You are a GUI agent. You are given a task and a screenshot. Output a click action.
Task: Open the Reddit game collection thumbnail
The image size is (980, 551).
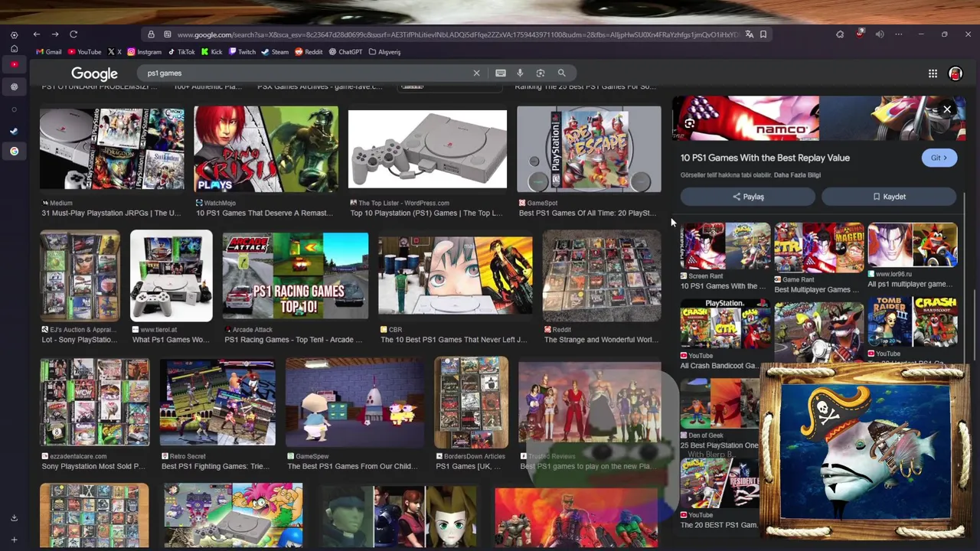(602, 276)
